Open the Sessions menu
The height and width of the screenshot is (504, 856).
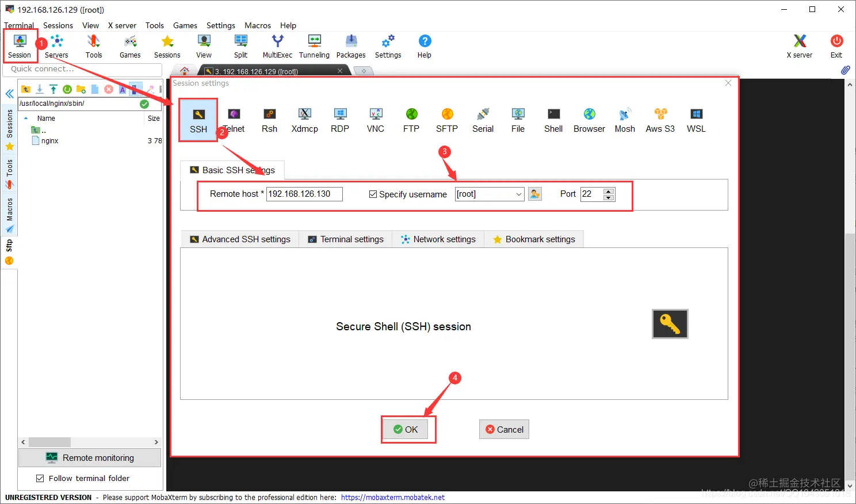point(58,25)
